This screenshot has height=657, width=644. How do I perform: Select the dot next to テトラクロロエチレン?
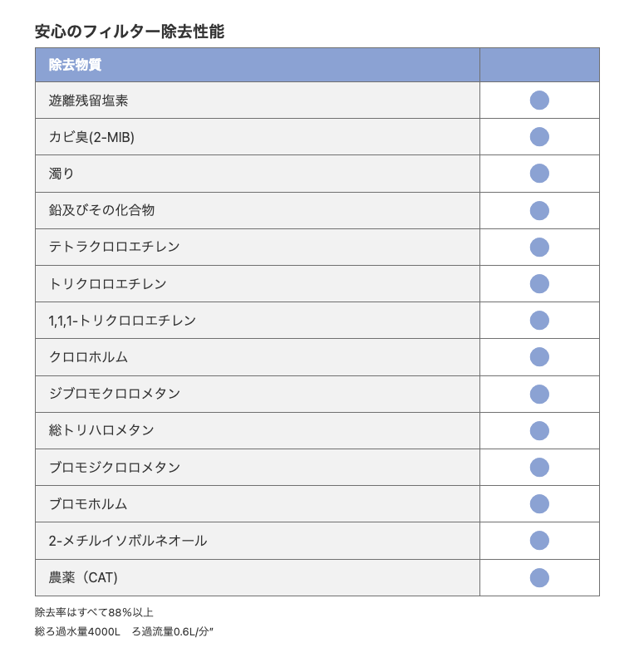(x=539, y=247)
